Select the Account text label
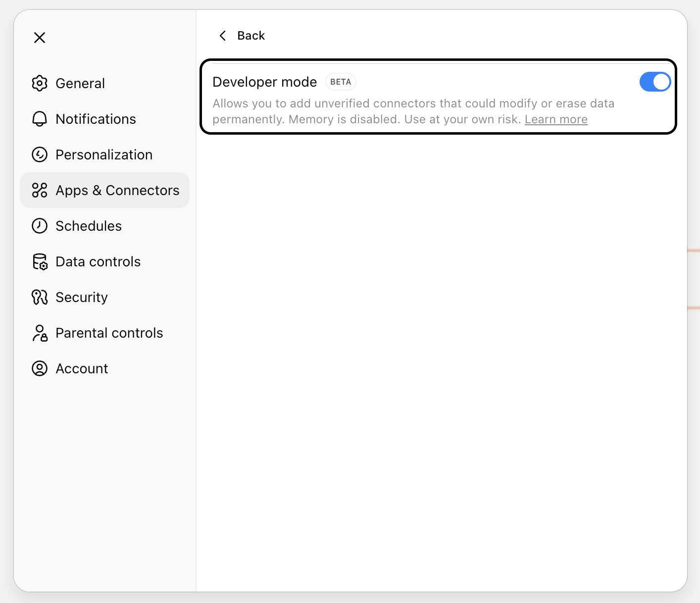700x603 pixels. (82, 368)
